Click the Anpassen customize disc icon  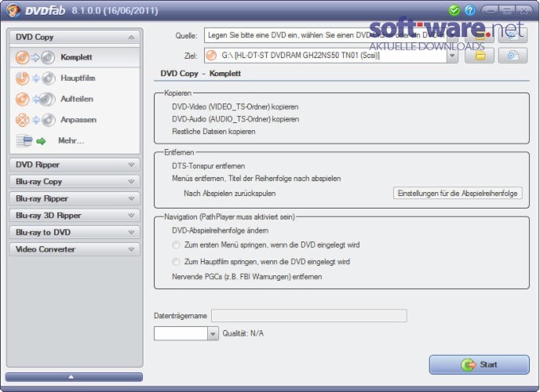point(35,120)
